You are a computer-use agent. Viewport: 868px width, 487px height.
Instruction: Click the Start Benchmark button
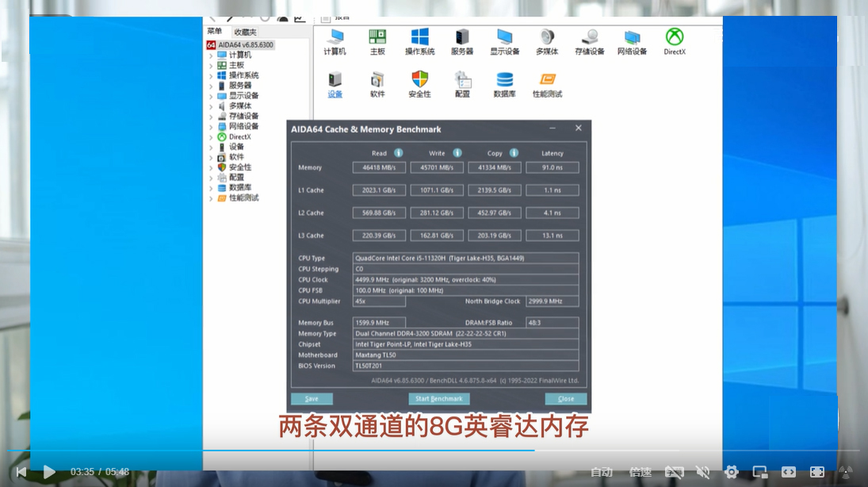439,399
